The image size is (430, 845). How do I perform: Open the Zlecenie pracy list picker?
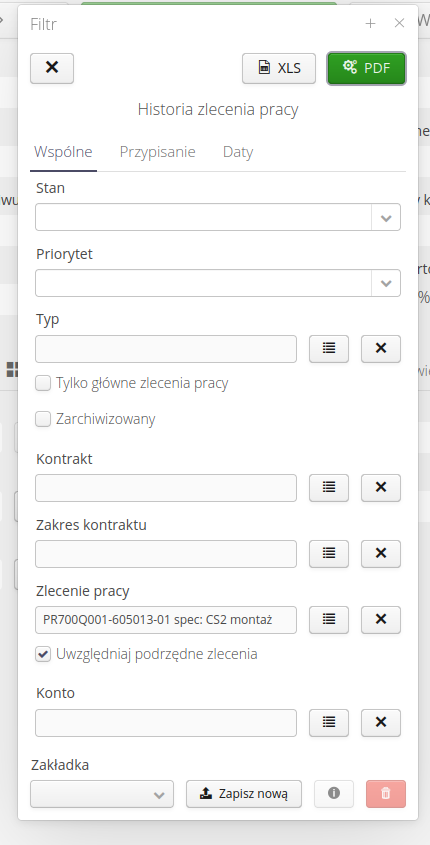tap(329, 620)
